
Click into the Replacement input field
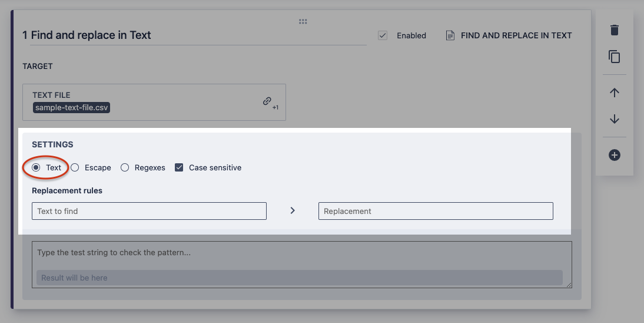pyautogui.click(x=436, y=211)
